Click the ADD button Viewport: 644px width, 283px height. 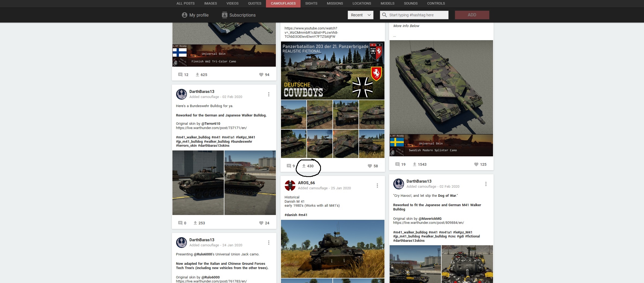click(x=472, y=15)
